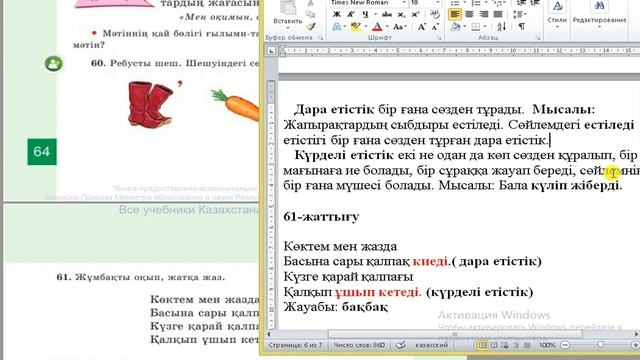Click the Sort icon

point(502,27)
